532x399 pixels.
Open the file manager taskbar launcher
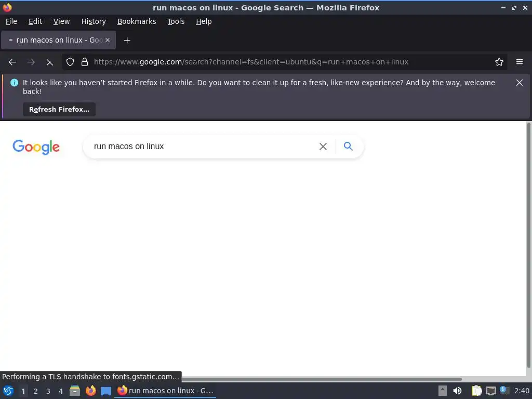(75, 391)
